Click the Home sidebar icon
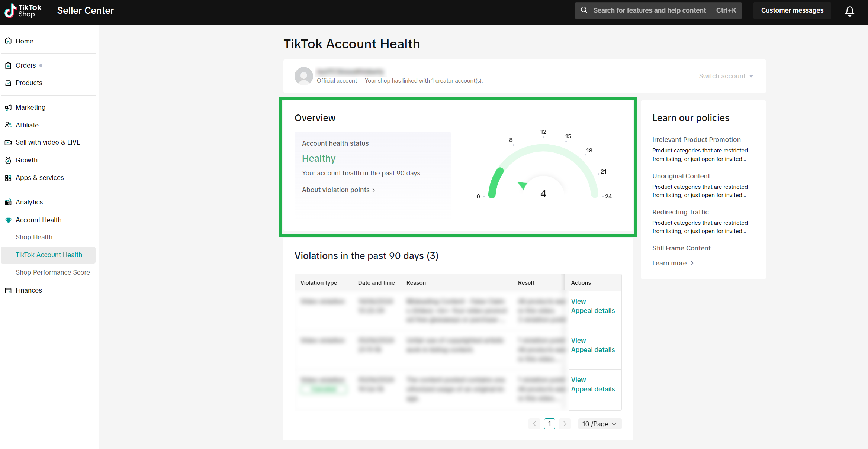The height and width of the screenshot is (449, 868). click(8, 41)
